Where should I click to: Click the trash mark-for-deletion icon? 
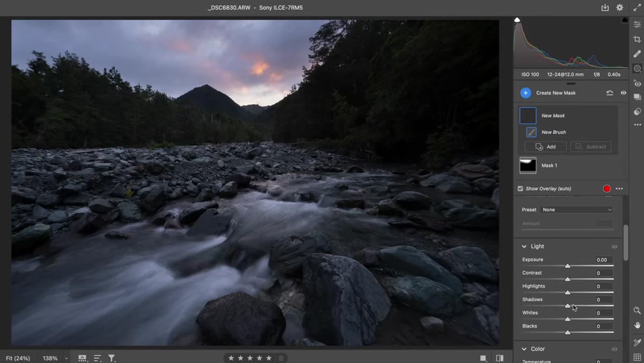(281, 358)
